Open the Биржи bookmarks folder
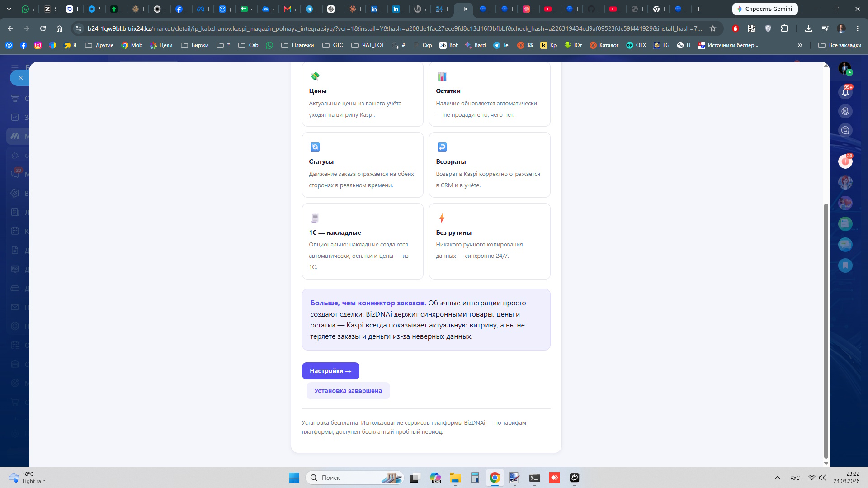 pyautogui.click(x=194, y=45)
